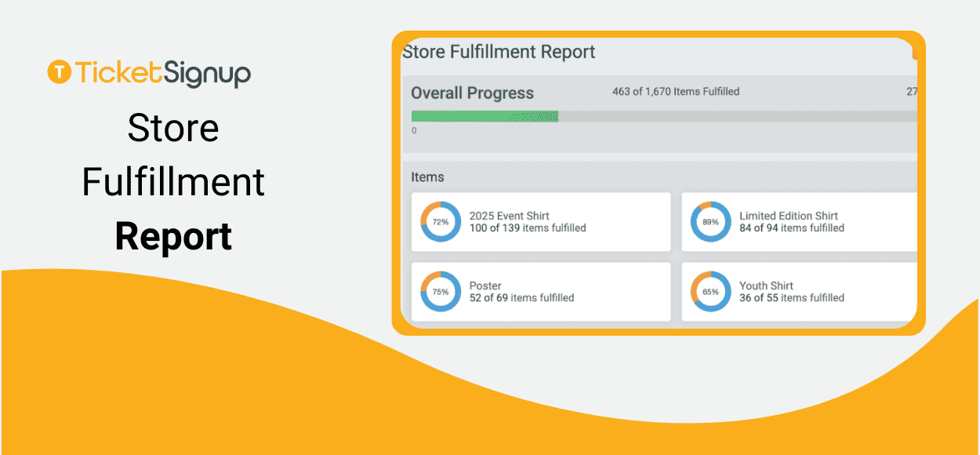
Task: Click '84 of 94 items fulfilled' text
Action: click(792, 228)
